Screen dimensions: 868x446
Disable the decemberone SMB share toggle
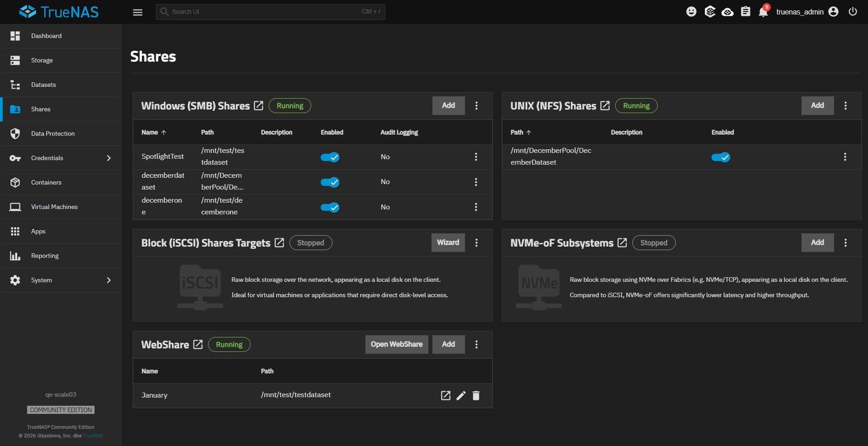pyautogui.click(x=330, y=207)
